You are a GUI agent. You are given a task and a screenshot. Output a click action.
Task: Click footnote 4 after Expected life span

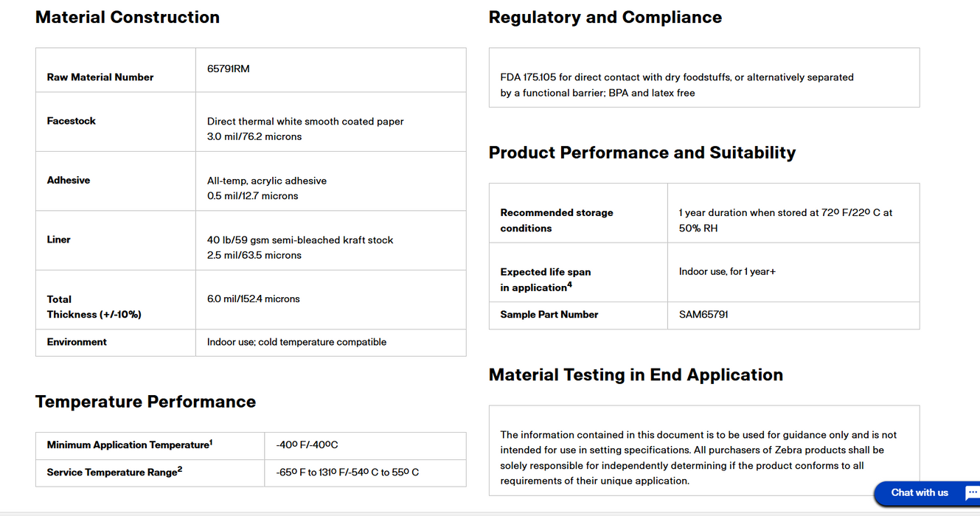pos(569,285)
